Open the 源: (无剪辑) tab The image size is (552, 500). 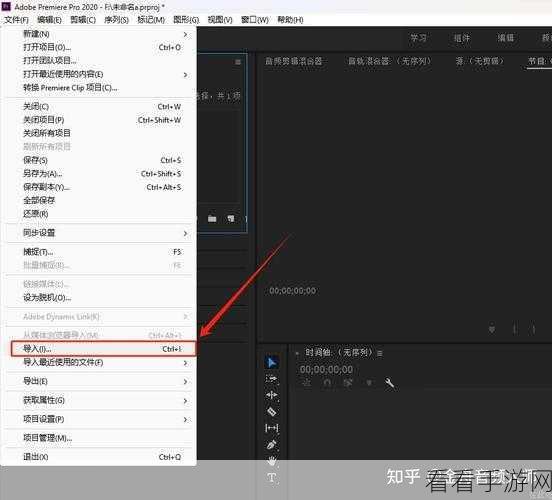480,61
